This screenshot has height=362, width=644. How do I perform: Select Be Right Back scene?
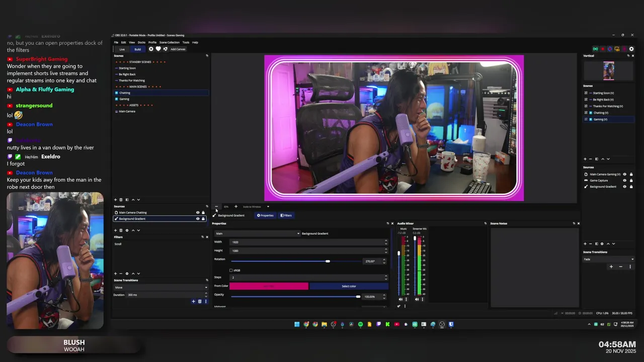(127, 74)
